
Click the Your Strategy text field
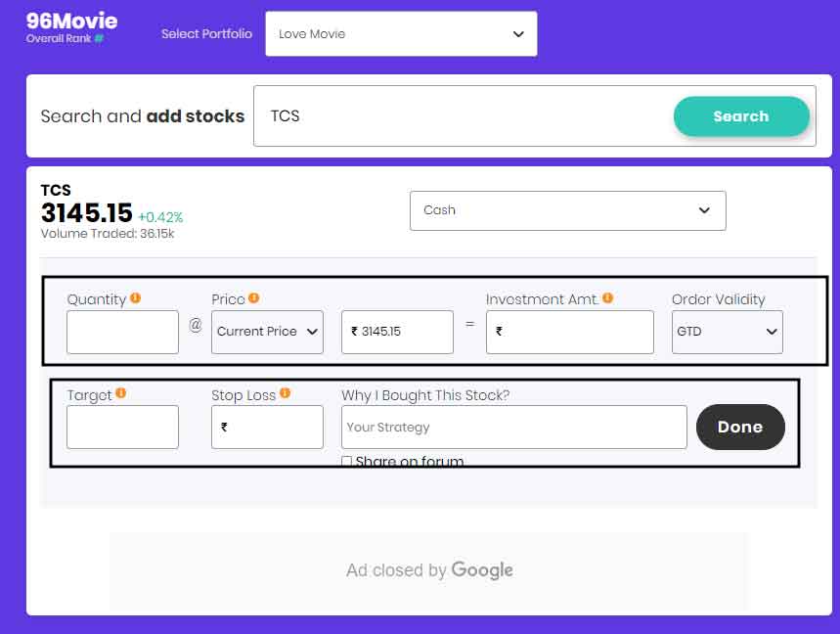[x=513, y=427]
